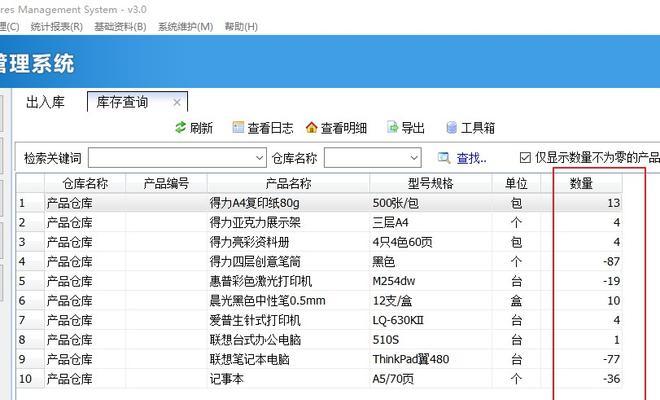Expand the 仓库名称 dropdown arrow

click(414, 158)
